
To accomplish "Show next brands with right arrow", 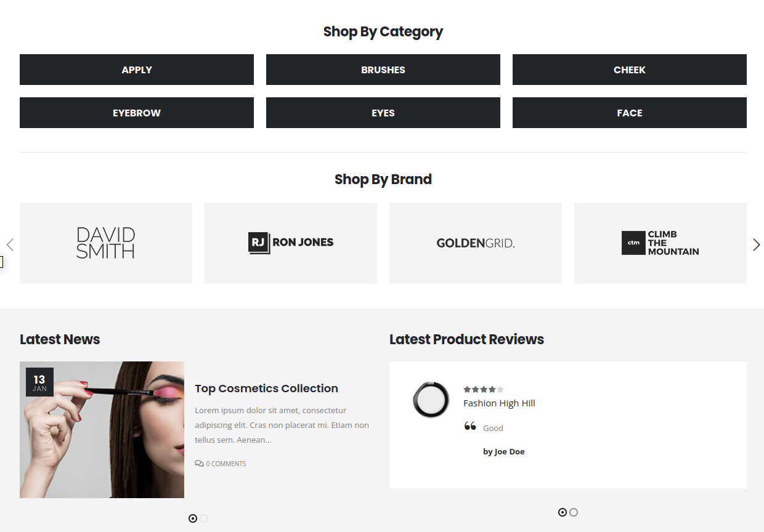I will 757,244.
